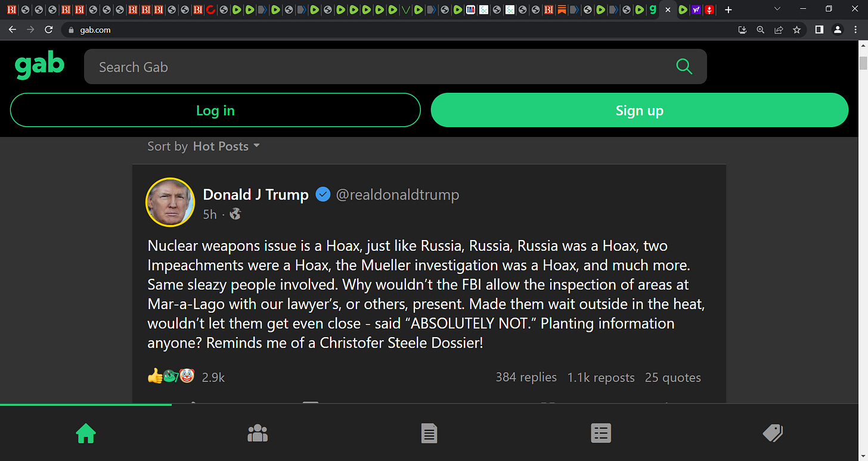Switch to the active green g Gab tab
Viewport: 868px width, 461px height.
652,10
